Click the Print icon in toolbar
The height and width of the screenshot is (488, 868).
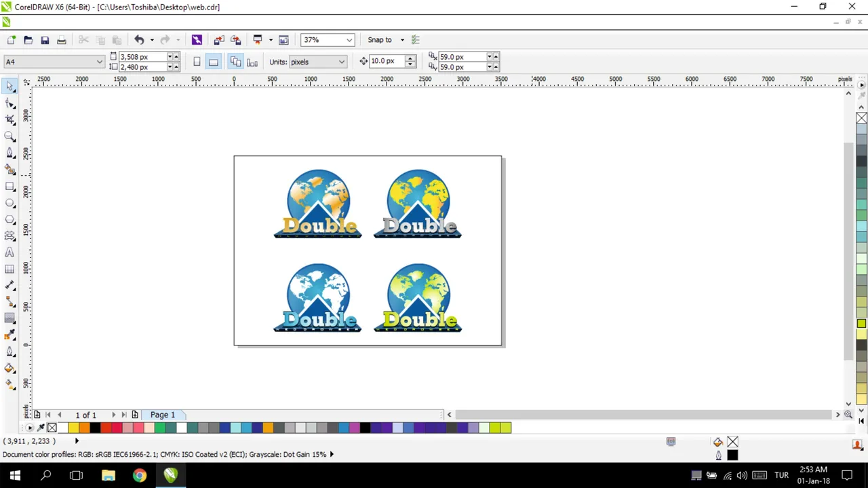(62, 40)
